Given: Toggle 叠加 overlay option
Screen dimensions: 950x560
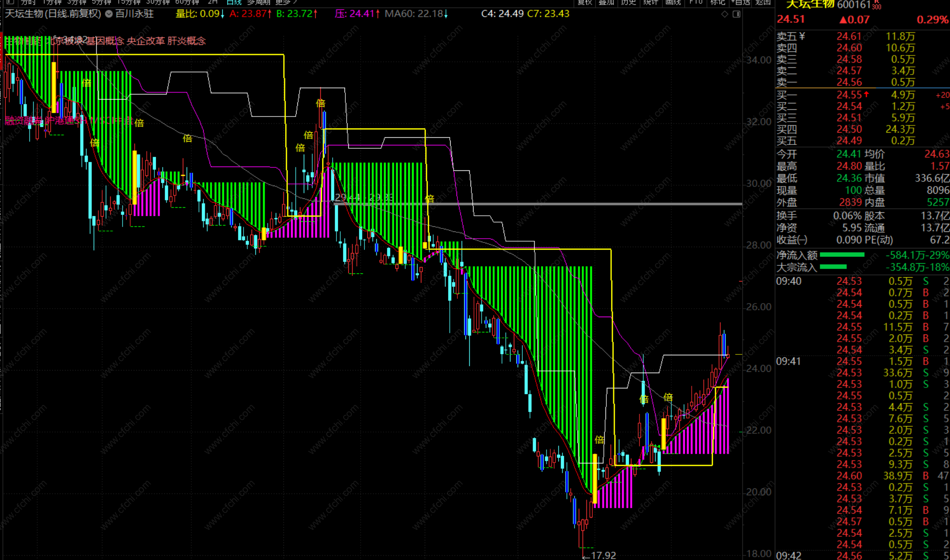Looking at the screenshot, I should 606,2.
